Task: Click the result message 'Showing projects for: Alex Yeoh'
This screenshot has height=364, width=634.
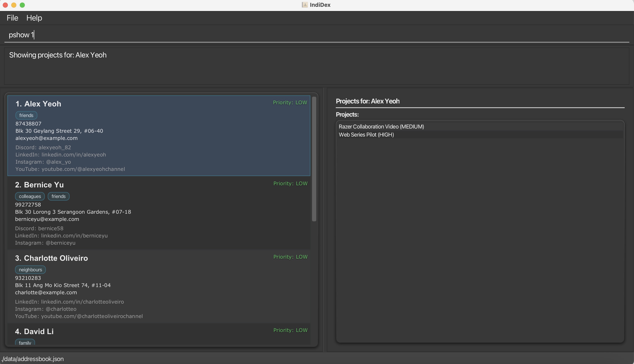Action: (58, 55)
